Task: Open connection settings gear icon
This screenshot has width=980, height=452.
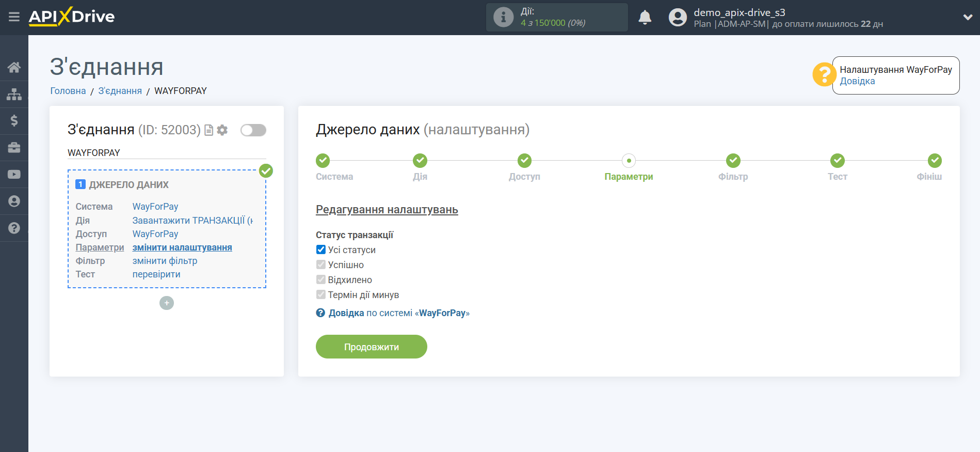Action: pyautogui.click(x=222, y=130)
